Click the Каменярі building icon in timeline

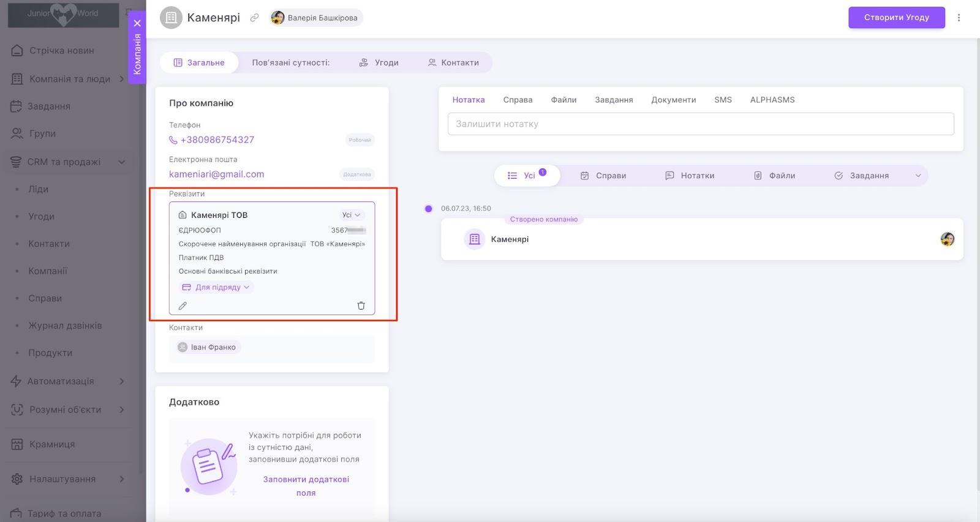[x=474, y=239]
